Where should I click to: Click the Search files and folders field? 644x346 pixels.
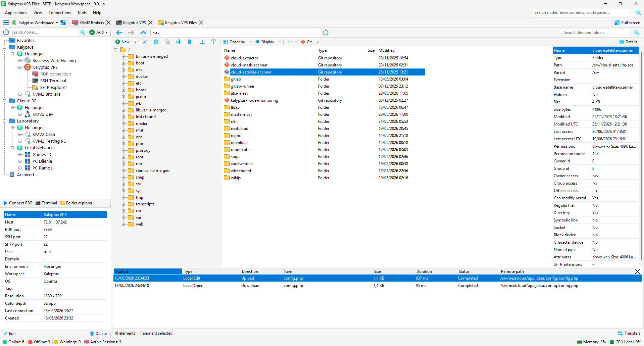596,33
